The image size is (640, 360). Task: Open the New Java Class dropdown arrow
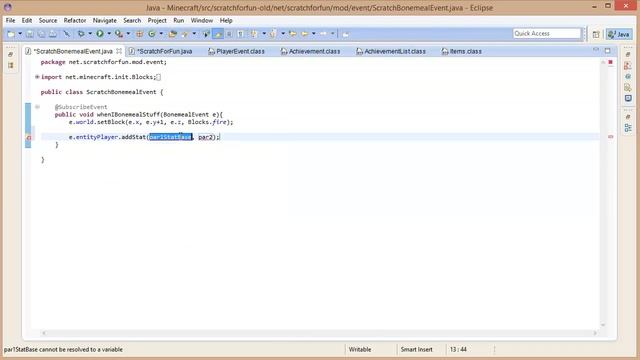pos(161,34)
